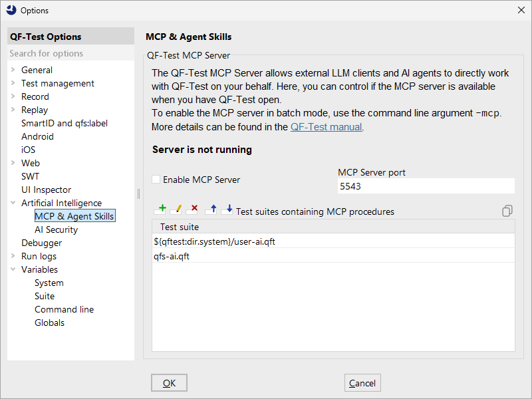Screen dimensions: 532x399
Task: Open the AI Security options page
Action: click(56, 229)
